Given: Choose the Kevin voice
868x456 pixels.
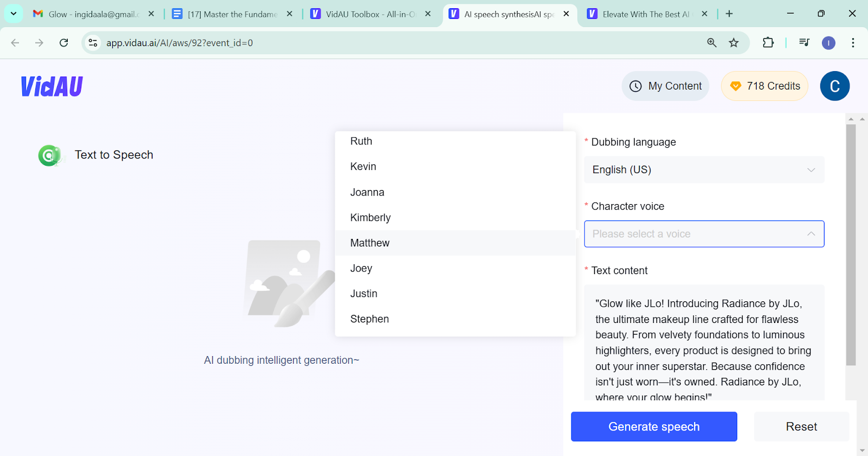Looking at the screenshot, I should (x=455, y=167).
